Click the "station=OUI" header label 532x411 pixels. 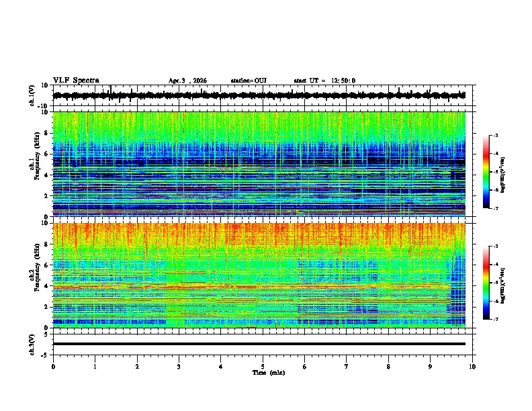[x=249, y=81]
